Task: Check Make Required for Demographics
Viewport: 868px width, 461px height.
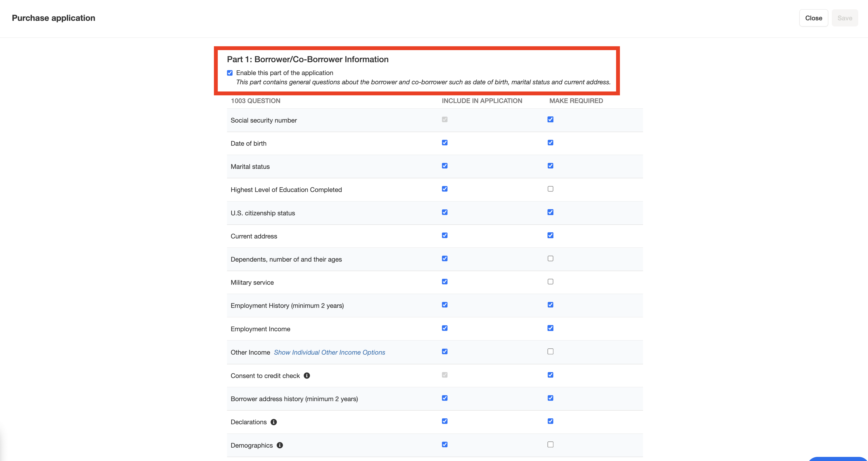Action: pyautogui.click(x=550, y=445)
